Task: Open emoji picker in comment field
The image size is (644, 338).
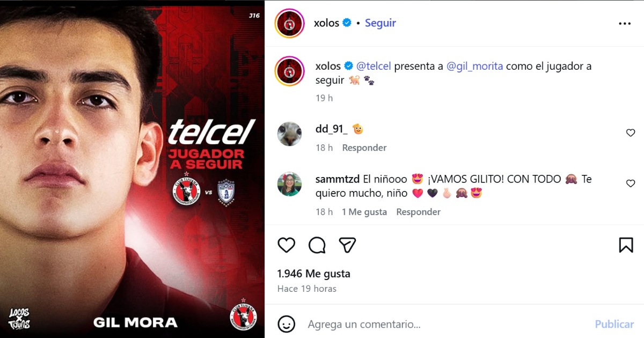Action: click(287, 324)
